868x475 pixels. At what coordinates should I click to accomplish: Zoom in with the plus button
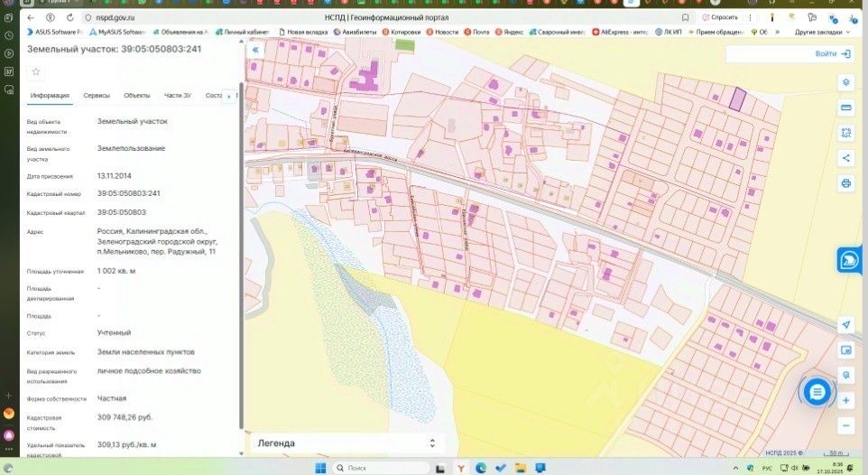[846, 400]
